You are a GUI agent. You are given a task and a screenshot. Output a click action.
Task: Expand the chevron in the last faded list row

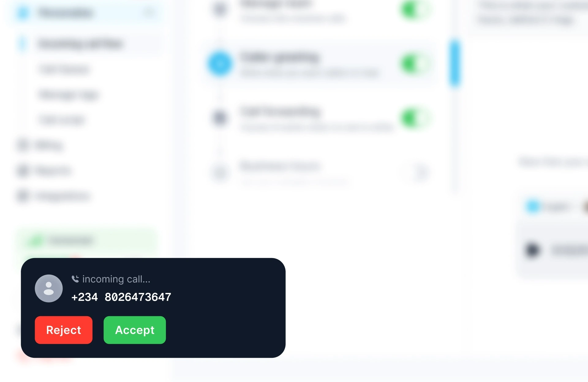coord(422,172)
